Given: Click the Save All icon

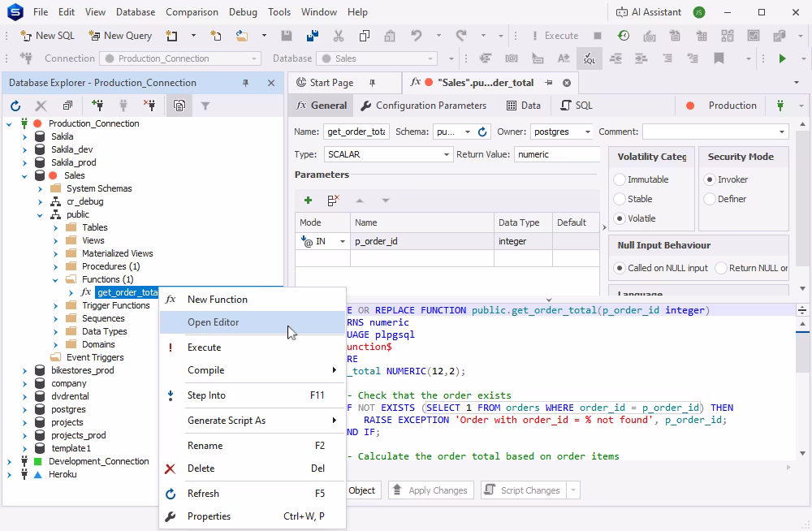Looking at the screenshot, I should (x=313, y=36).
